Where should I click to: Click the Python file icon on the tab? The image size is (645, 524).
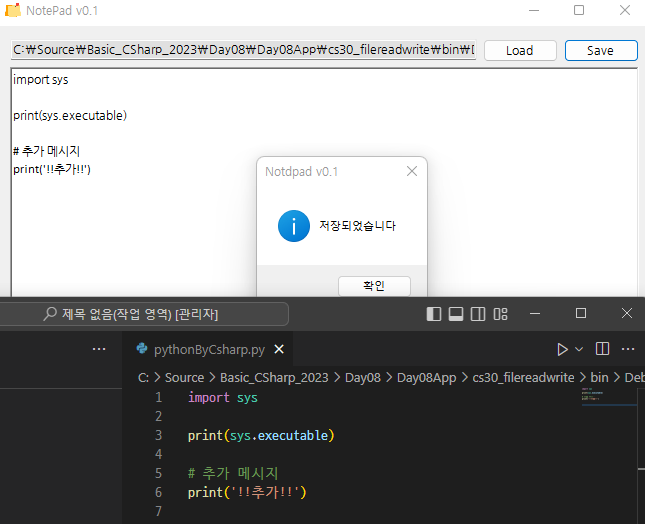tap(142, 349)
